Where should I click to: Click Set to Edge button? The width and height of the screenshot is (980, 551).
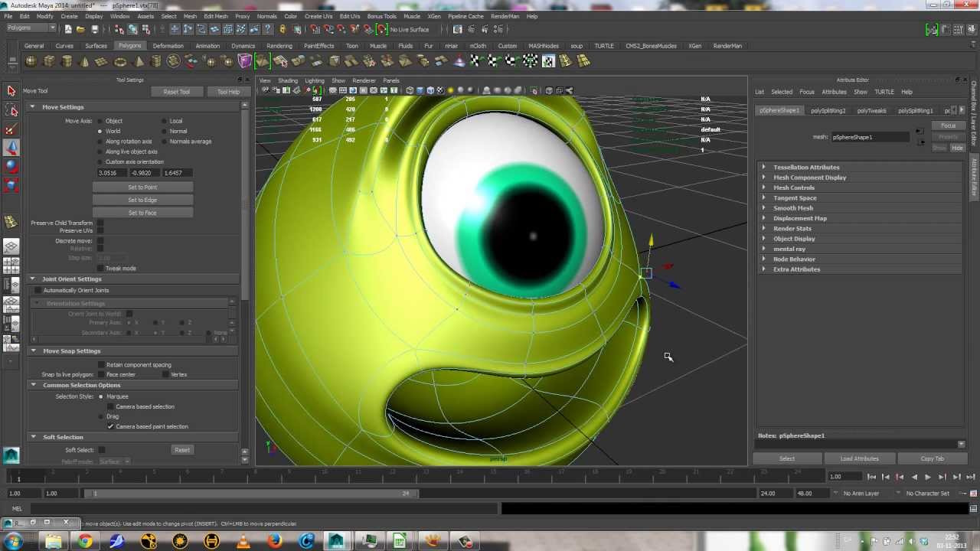(x=142, y=200)
